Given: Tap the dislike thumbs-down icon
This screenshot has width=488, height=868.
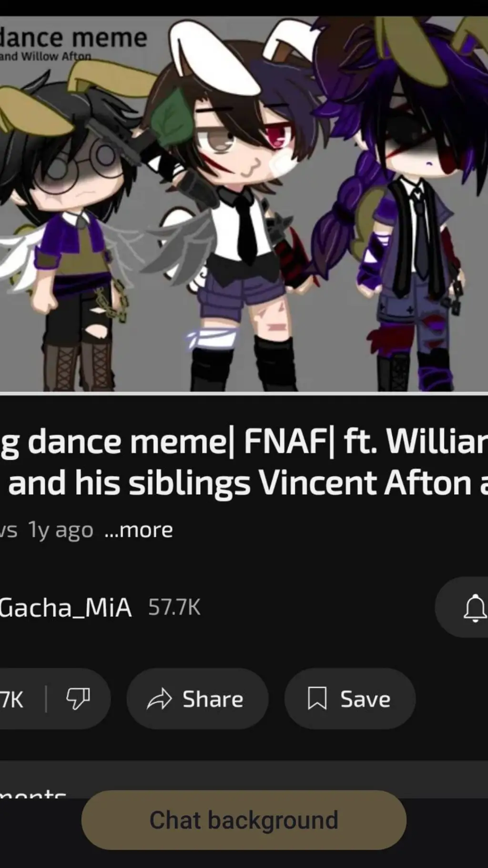Looking at the screenshot, I should (x=78, y=699).
